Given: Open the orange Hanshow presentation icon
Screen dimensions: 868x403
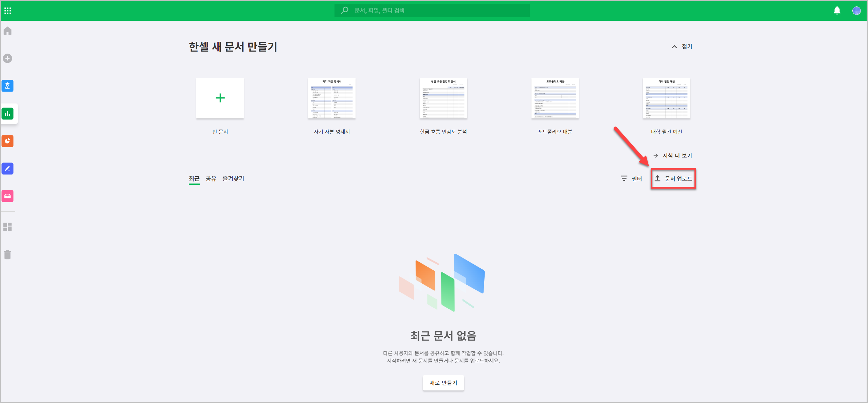Looking at the screenshot, I should tap(7, 141).
